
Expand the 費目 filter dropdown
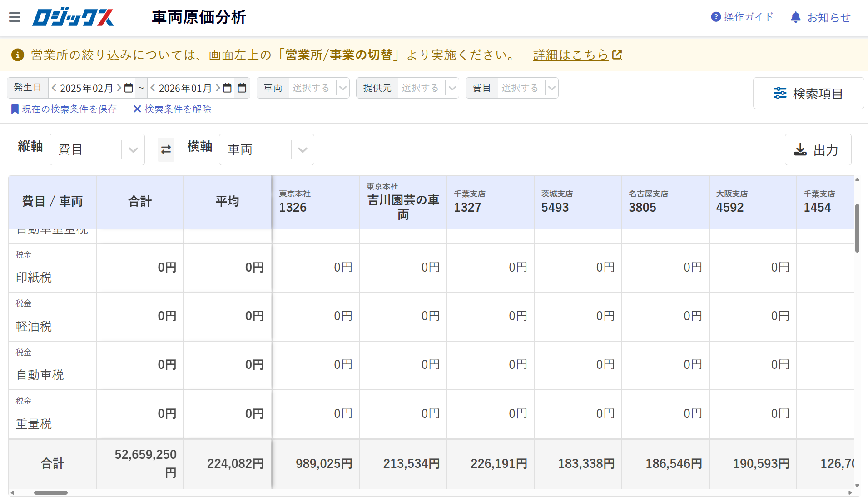(551, 88)
